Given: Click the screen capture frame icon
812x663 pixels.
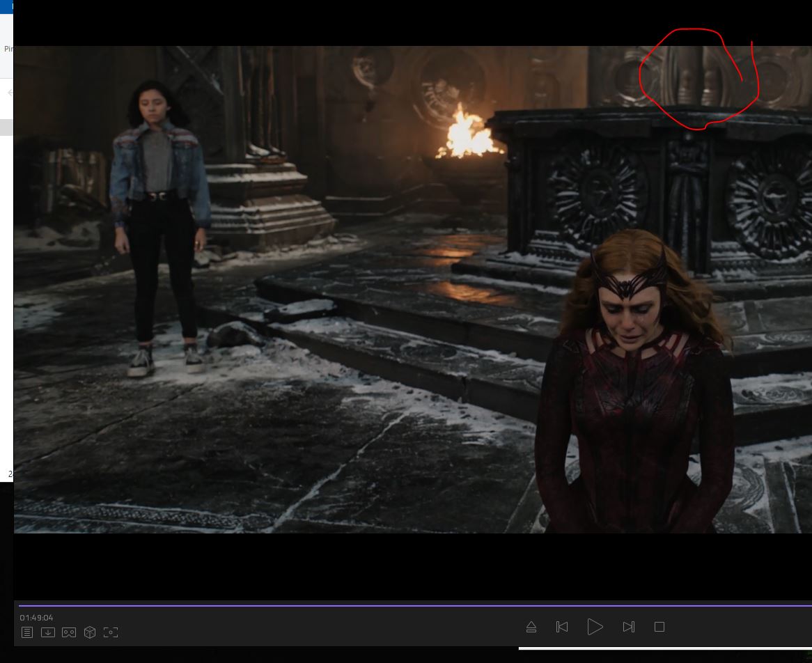Looking at the screenshot, I should [111, 632].
